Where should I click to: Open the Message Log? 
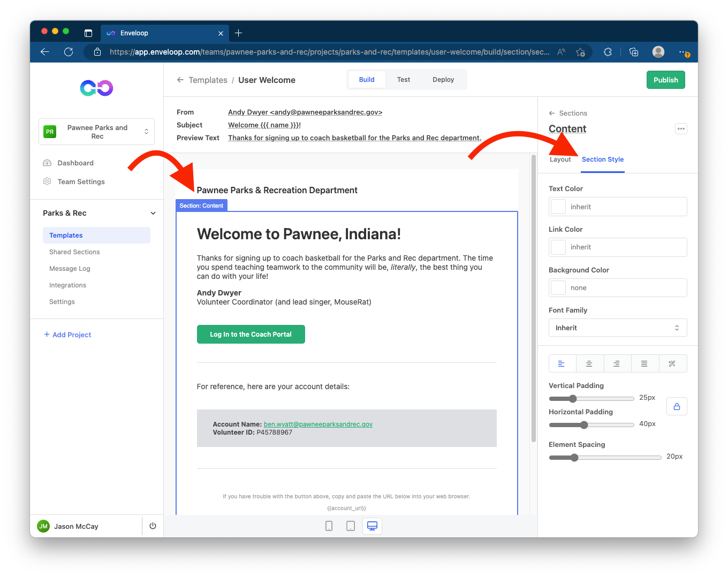click(x=70, y=268)
